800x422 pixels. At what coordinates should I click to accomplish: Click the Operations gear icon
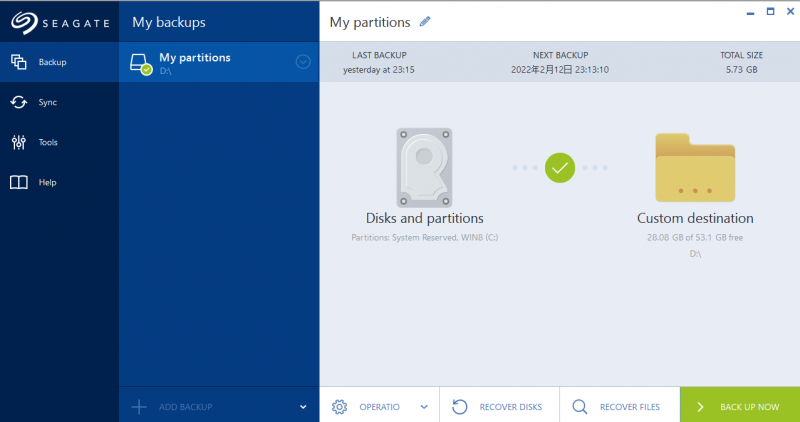[339, 407]
